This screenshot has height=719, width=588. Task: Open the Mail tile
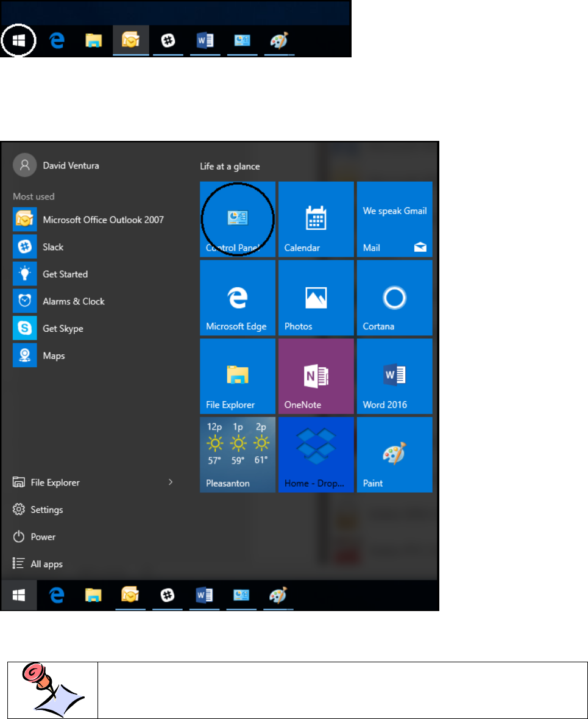(x=395, y=219)
